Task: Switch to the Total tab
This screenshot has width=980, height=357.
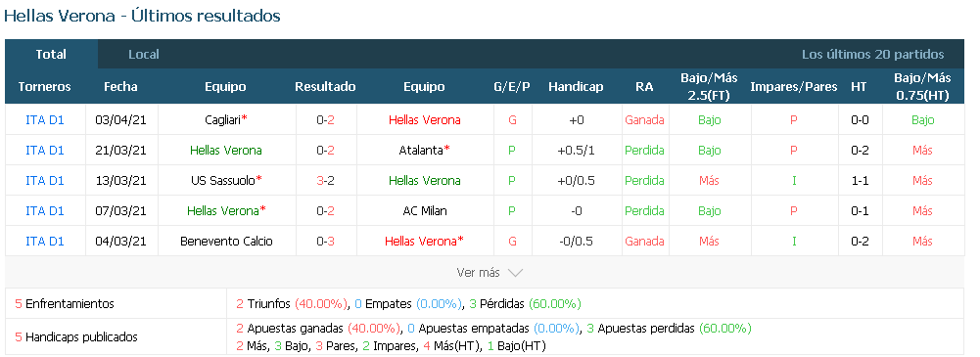Action: pyautogui.click(x=51, y=55)
